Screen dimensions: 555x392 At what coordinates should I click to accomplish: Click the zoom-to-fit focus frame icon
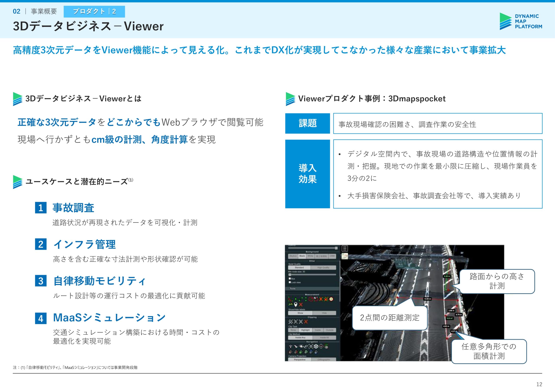311,346
